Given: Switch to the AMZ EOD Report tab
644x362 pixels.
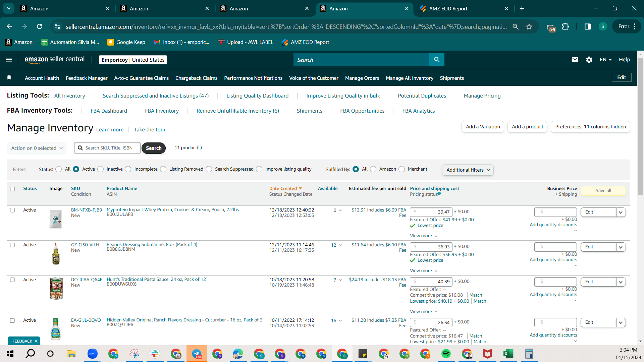Looking at the screenshot, I should click(465, 8).
